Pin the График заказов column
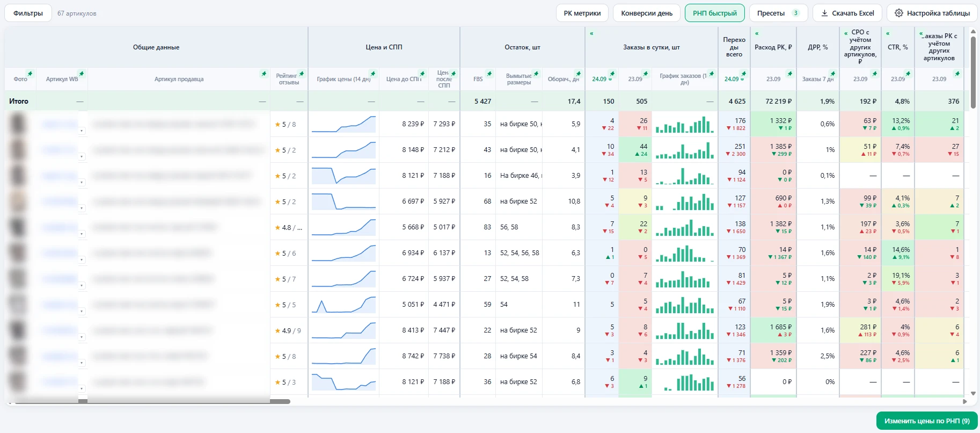 712,74
